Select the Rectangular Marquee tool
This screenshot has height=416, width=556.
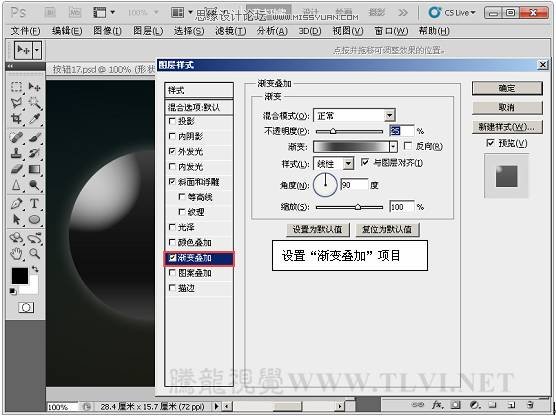(16, 87)
